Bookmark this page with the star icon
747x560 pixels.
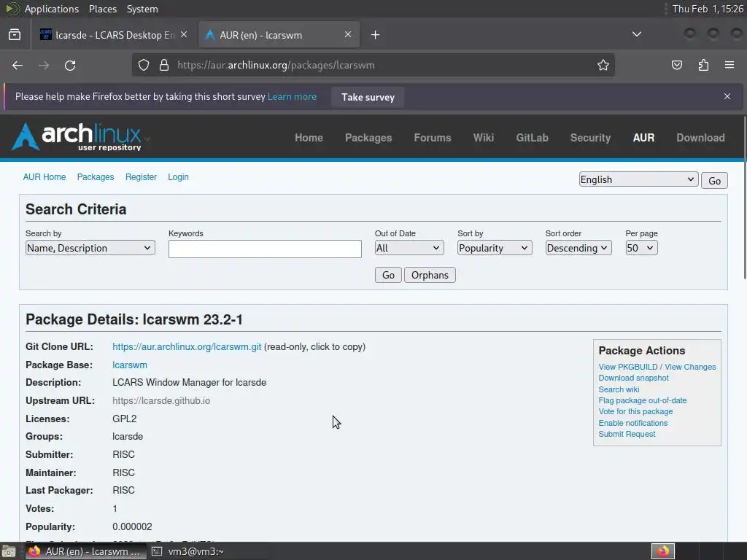click(x=603, y=65)
